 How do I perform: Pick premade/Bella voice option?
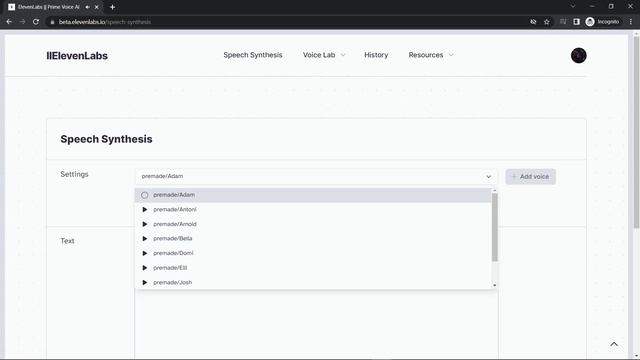click(x=313, y=238)
